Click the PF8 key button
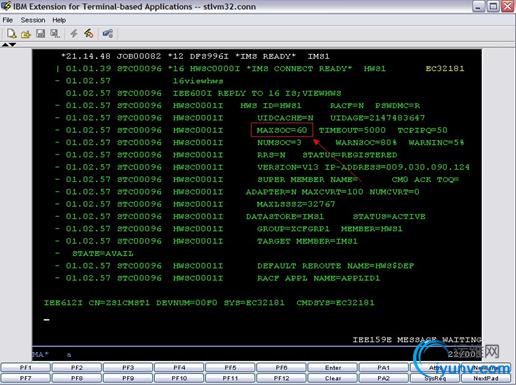The width and height of the screenshot is (516, 385). 77,378
